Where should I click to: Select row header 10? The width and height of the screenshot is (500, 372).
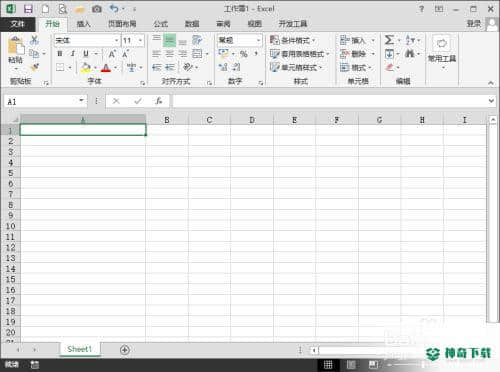(10, 226)
